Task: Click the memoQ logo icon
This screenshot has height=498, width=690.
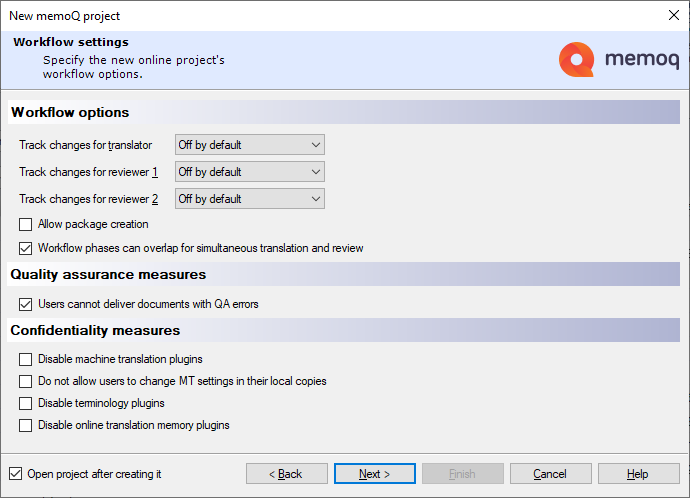Action: (577, 60)
